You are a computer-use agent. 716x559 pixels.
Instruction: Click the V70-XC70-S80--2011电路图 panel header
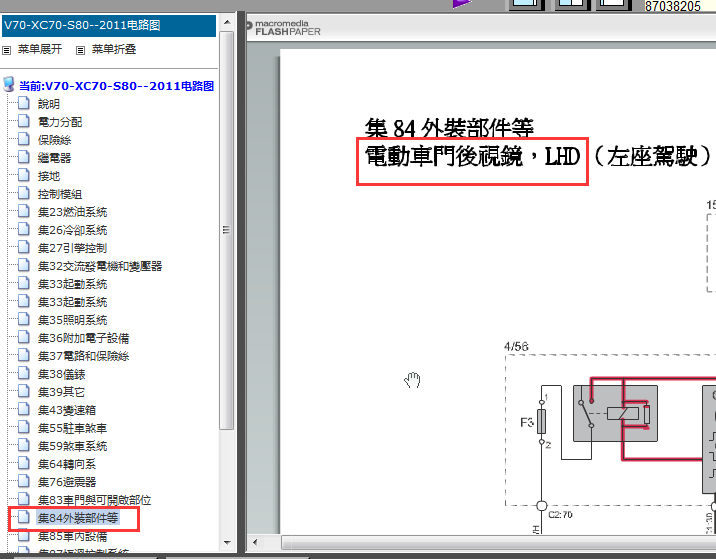109,26
